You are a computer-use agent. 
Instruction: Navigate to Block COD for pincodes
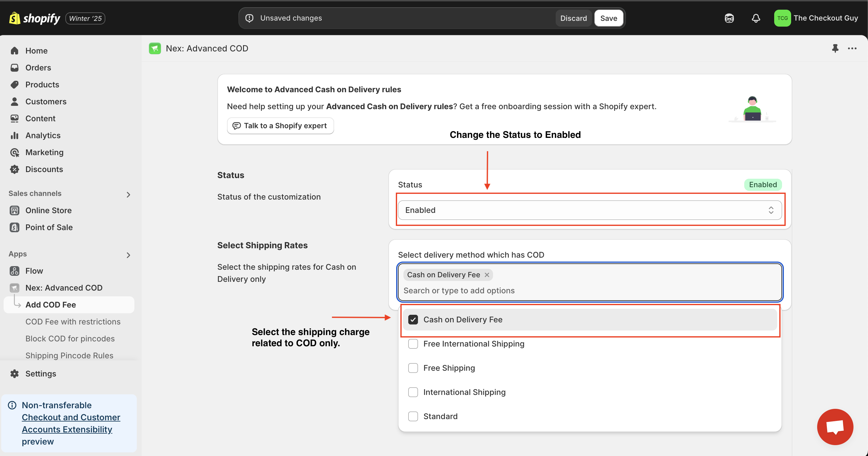70,338
